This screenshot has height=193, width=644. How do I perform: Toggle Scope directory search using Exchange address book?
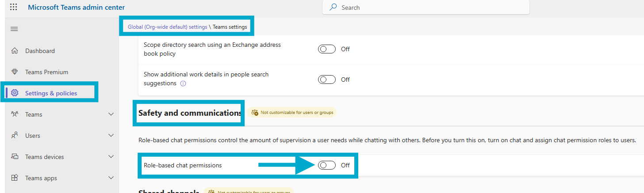[327, 49]
